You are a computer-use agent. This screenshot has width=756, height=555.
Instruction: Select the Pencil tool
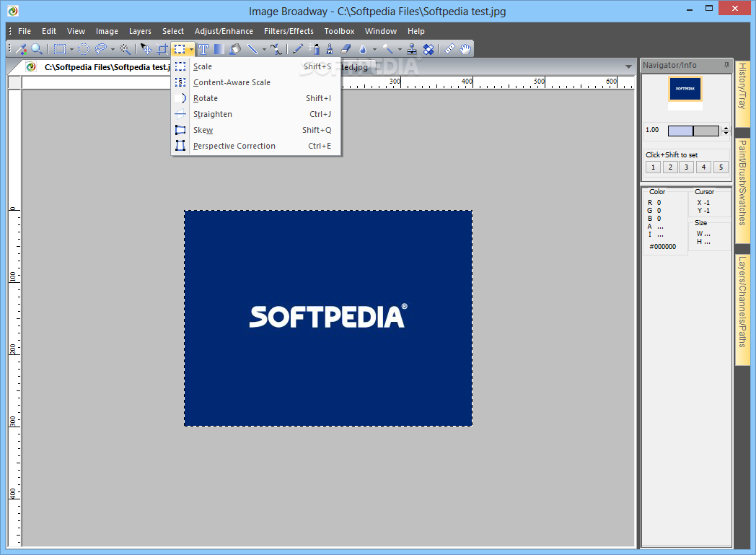tap(297, 48)
